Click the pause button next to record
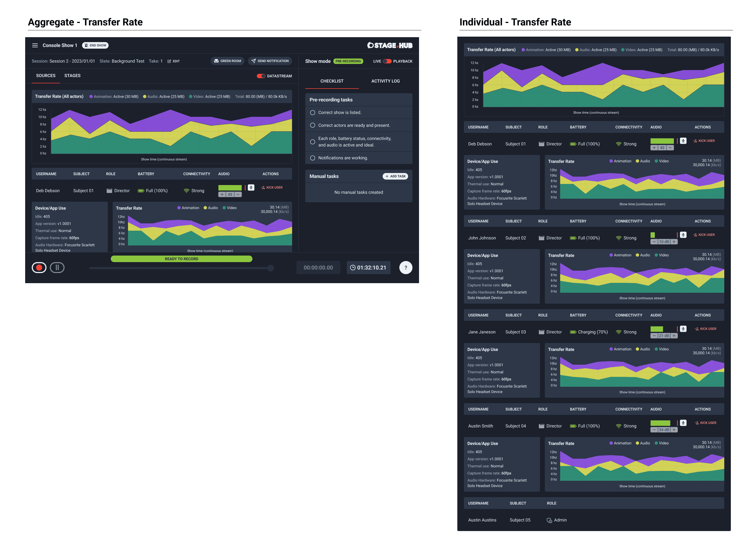Screen dimensions: 756x548 [x=57, y=268]
